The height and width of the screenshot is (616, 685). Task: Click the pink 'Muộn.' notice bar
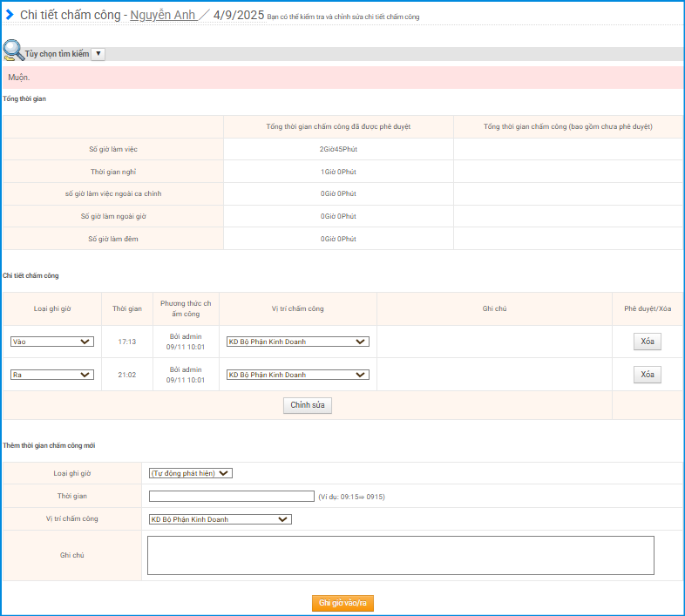click(x=342, y=78)
